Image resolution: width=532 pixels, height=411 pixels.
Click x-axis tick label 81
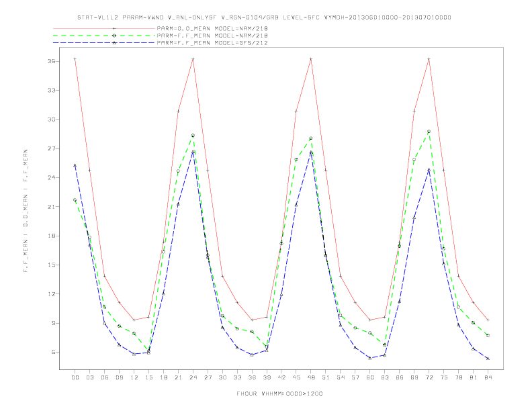click(x=474, y=377)
